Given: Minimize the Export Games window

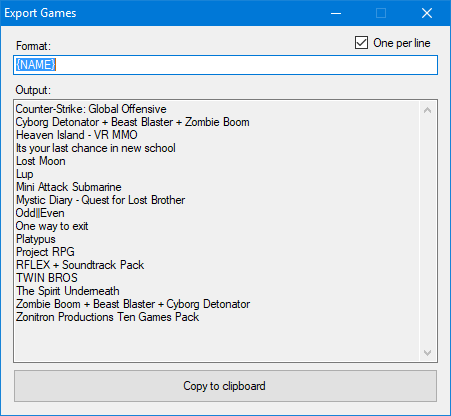Looking at the screenshot, I should [x=336, y=13].
